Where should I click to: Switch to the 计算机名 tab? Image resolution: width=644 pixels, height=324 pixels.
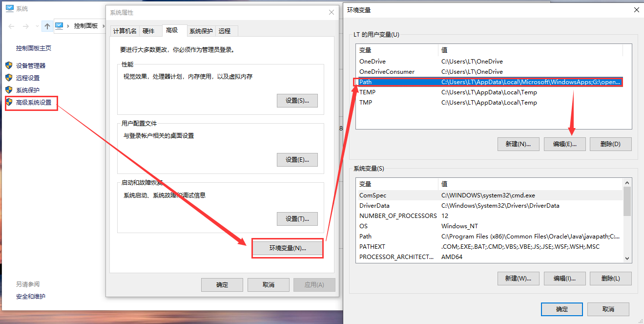(126, 30)
